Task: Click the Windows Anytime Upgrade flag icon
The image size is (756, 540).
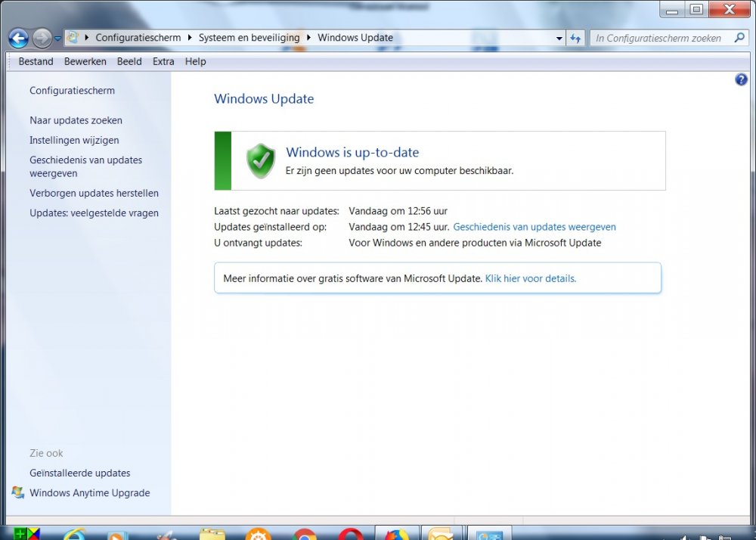Action: [x=18, y=492]
